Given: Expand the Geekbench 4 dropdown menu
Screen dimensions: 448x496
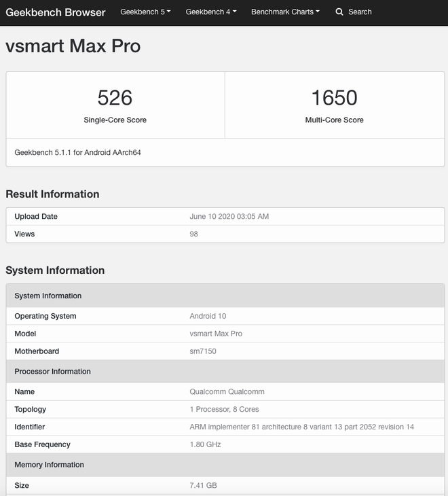Looking at the screenshot, I should click(210, 12).
